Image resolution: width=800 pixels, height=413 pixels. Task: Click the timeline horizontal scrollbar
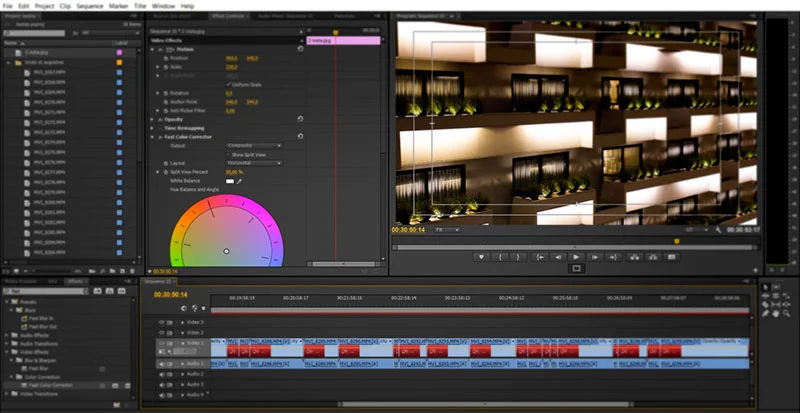484,404
